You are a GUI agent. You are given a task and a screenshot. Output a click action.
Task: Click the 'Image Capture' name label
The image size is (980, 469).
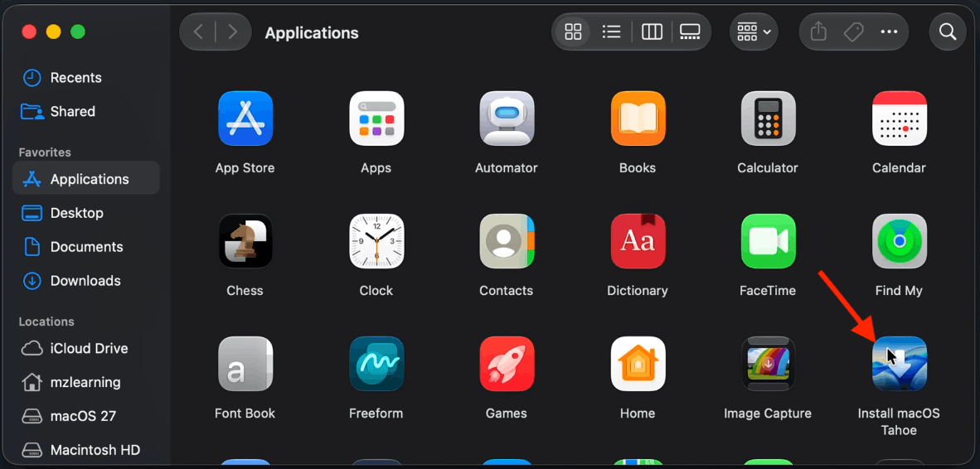(x=768, y=413)
